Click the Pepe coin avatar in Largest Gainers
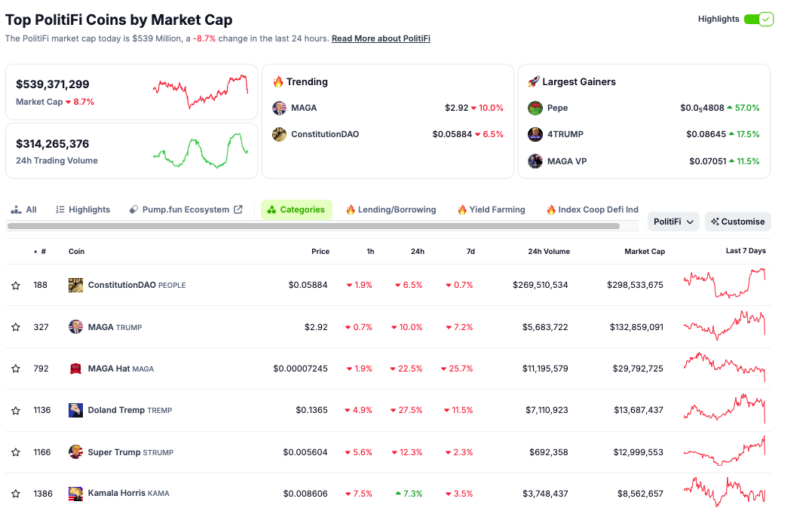The image size is (812, 514). [x=535, y=108]
